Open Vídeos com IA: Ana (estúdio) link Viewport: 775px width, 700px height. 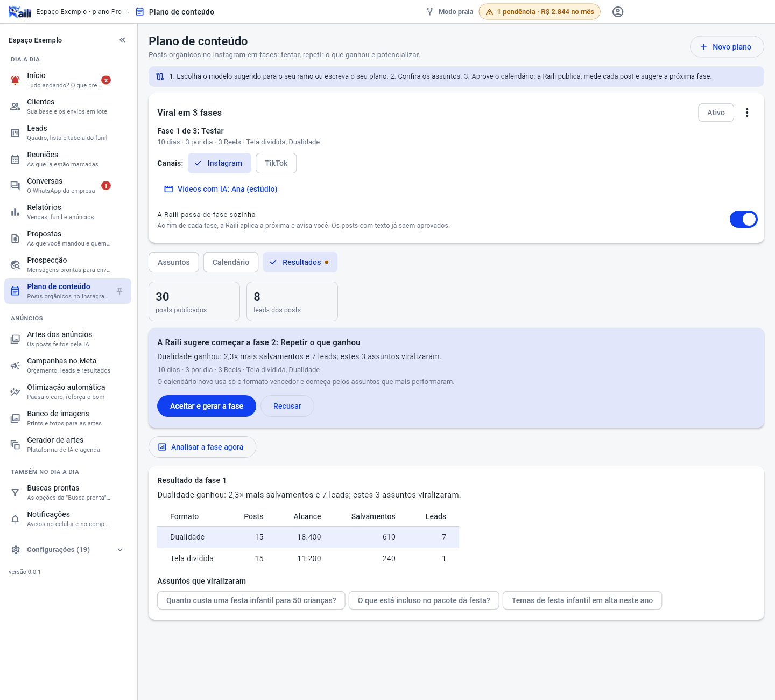(221, 189)
